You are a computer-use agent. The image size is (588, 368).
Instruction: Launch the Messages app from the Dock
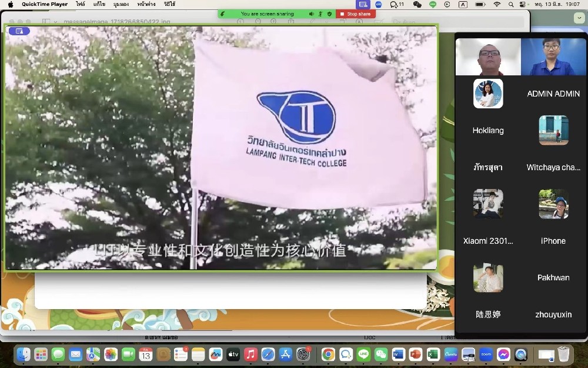(58, 354)
